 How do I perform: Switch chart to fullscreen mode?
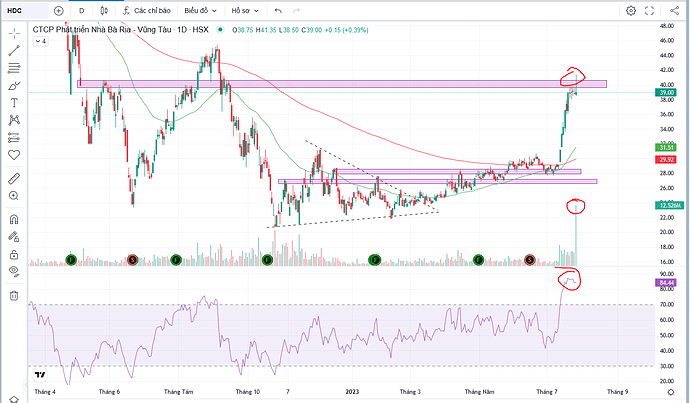[650, 11]
